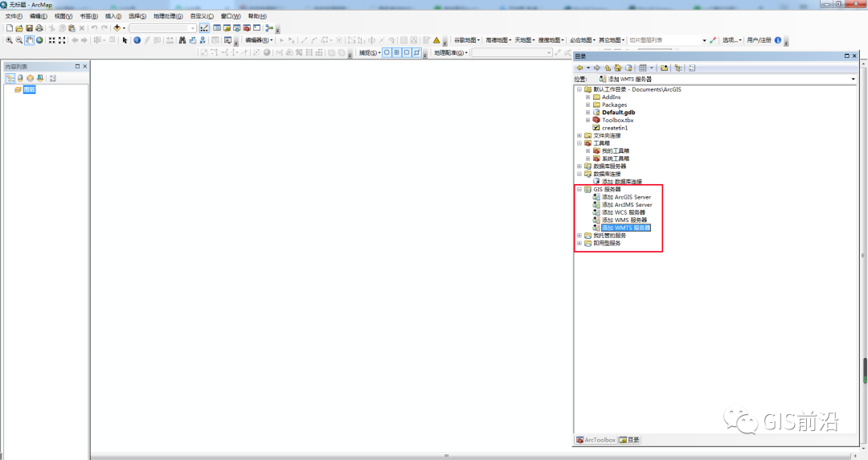
Task: Open 天地图 dropdown
Action: [525, 40]
